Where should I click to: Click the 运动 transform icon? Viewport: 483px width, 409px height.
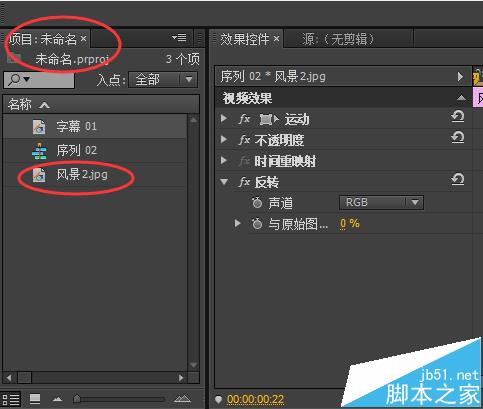point(269,119)
